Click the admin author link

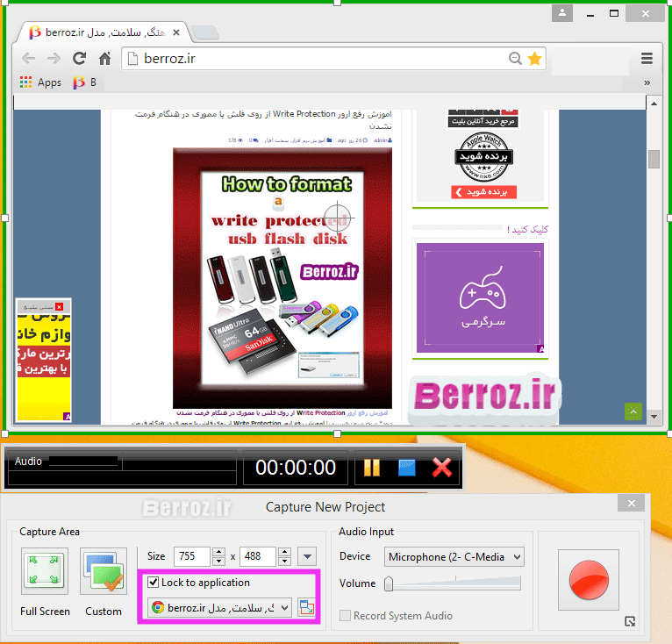click(x=382, y=140)
